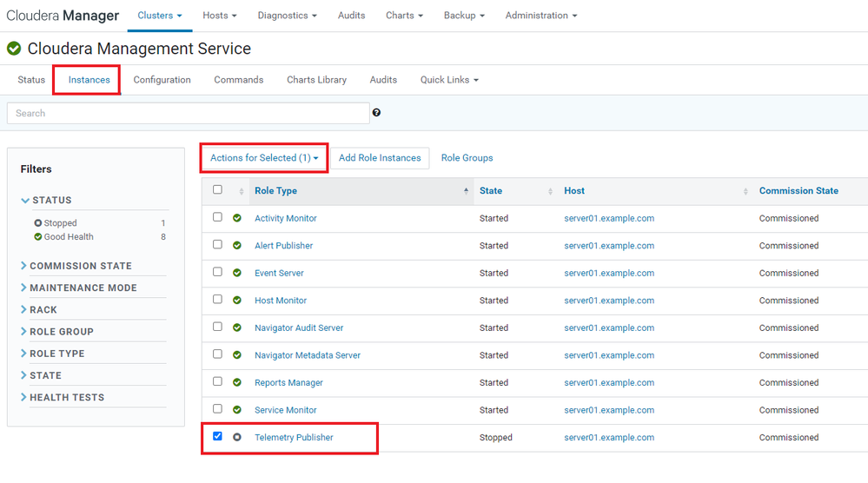Image resolution: width=868 pixels, height=483 pixels.
Task: Check the Alert Publisher row checkbox
Action: pyautogui.click(x=217, y=245)
